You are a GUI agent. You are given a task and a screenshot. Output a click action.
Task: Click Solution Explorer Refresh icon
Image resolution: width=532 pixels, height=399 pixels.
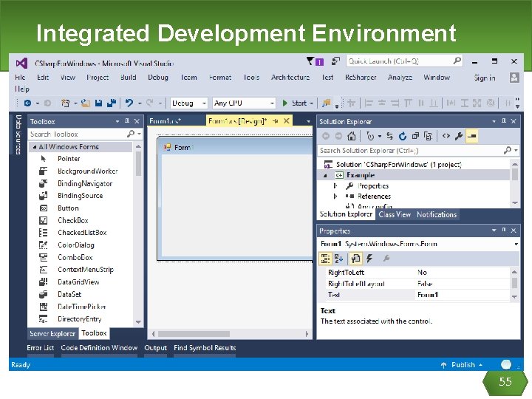tap(403, 136)
